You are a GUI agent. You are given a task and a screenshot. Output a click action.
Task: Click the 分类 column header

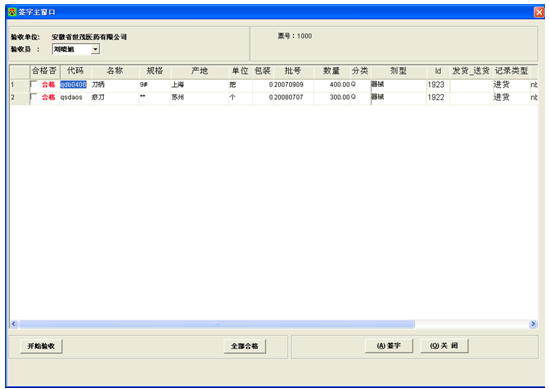pos(360,71)
